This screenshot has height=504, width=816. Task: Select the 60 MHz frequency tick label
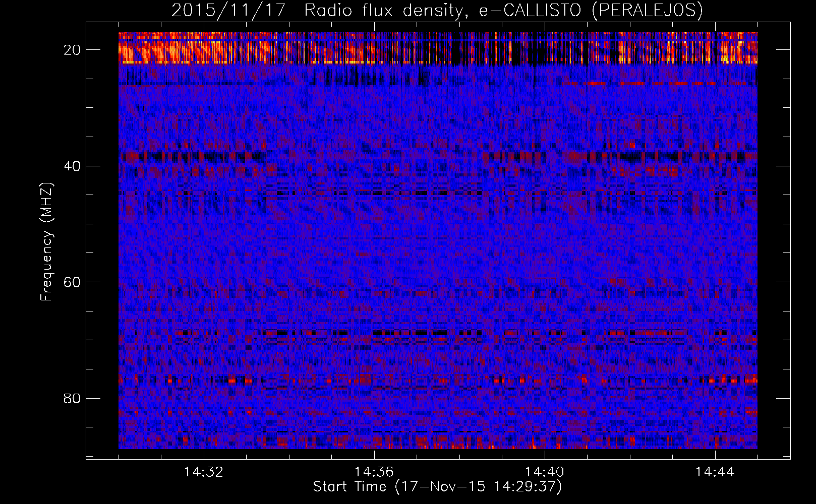[x=73, y=282]
